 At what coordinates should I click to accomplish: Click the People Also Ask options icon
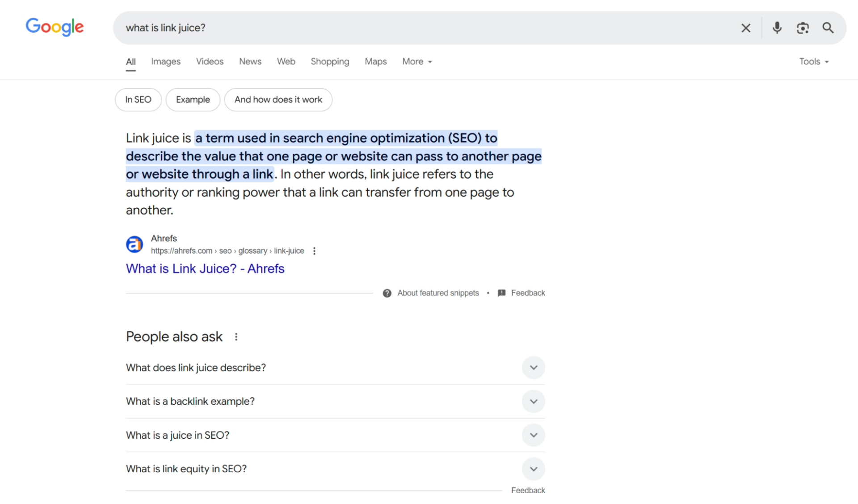click(236, 336)
